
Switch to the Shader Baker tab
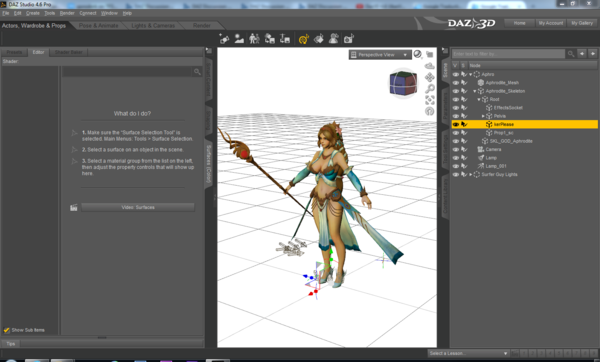pyautogui.click(x=68, y=52)
